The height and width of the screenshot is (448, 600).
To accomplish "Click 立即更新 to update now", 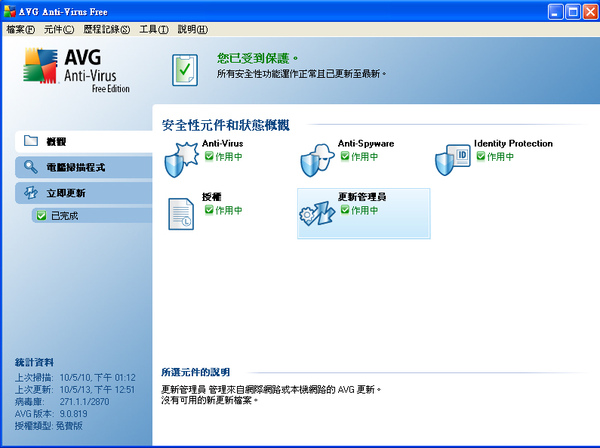I will pos(84,193).
